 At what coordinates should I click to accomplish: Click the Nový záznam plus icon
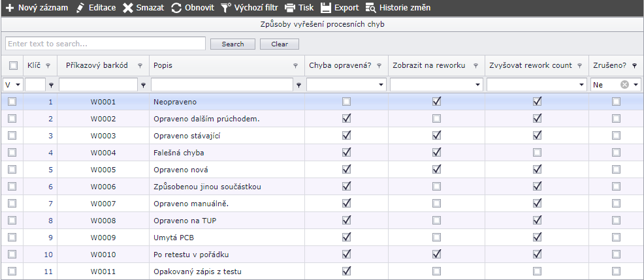(x=10, y=8)
